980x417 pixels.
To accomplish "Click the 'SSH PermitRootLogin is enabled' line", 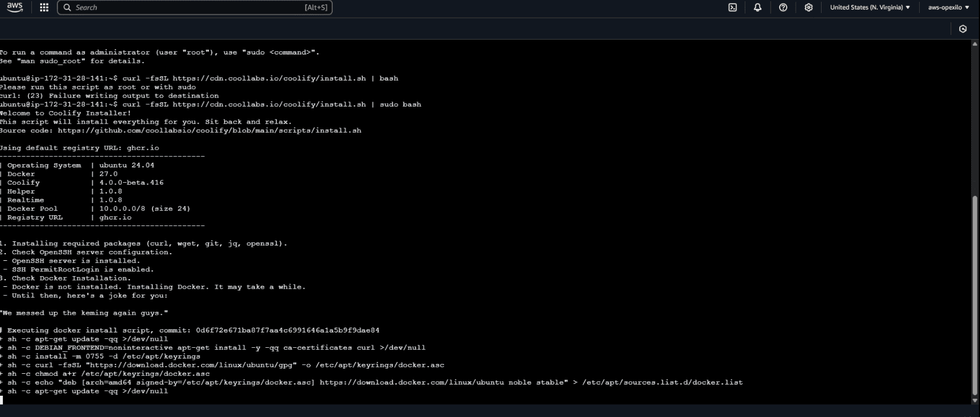I will coord(78,270).
